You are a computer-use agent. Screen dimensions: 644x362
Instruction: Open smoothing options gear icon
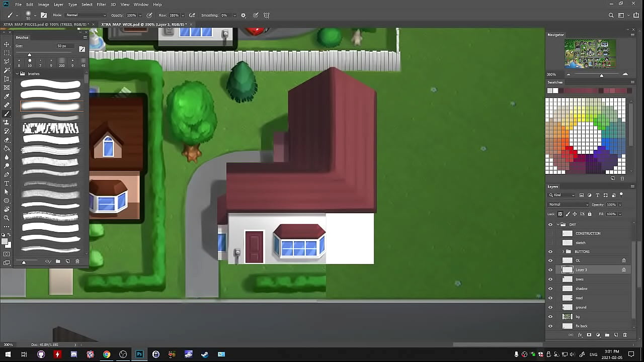click(244, 16)
